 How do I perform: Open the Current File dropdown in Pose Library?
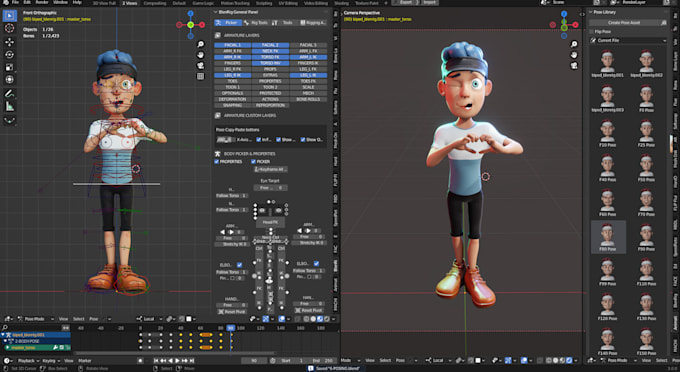628,40
